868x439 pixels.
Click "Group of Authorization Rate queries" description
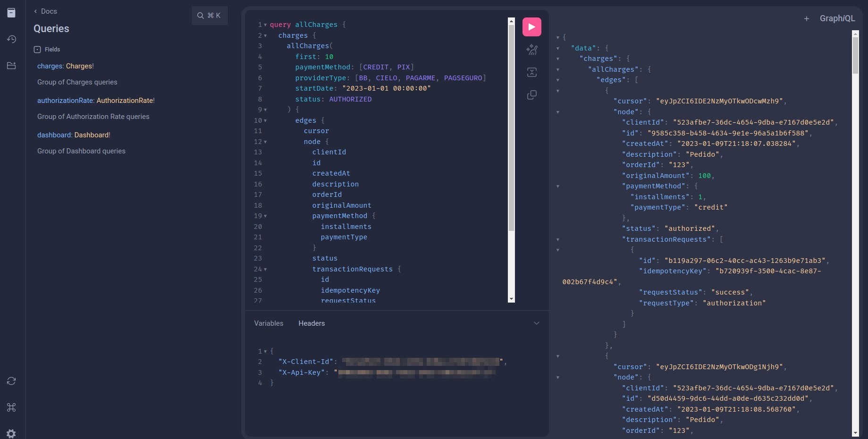click(x=93, y=117)
